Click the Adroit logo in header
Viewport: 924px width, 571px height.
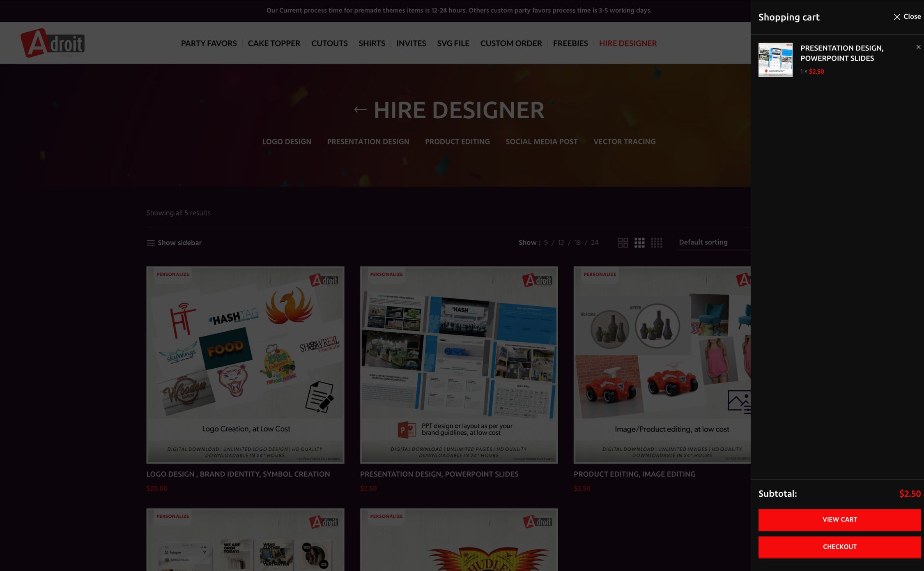(x=53, y=43)
